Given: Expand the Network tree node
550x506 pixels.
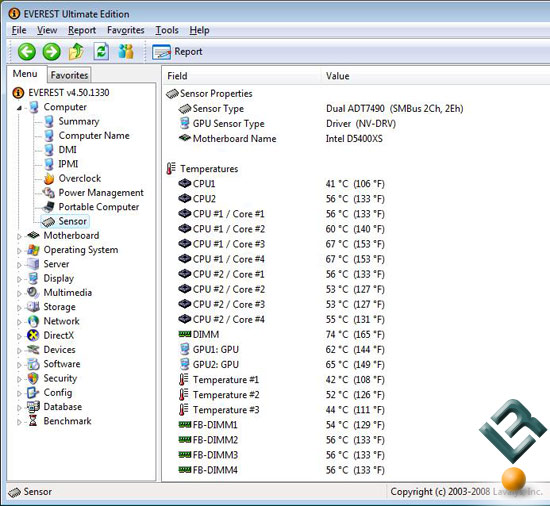Looking at the screenshot, I should (x=19, y=322).
